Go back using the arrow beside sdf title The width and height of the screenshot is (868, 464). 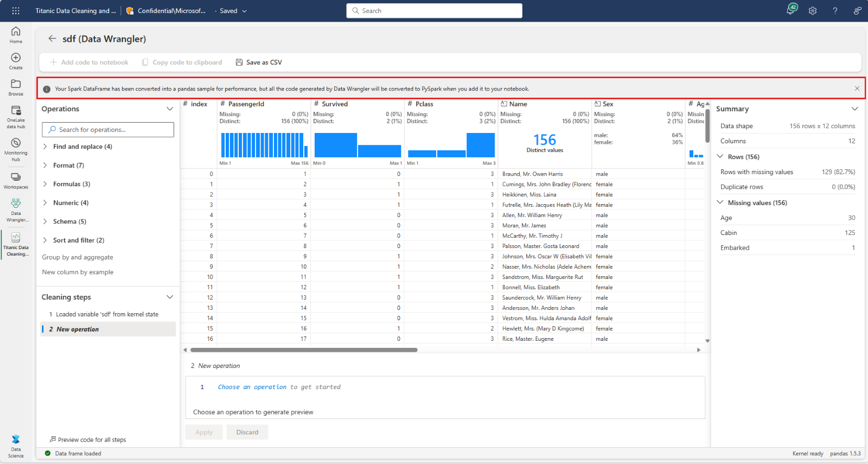pyautogui.click(x=52, y=39)
